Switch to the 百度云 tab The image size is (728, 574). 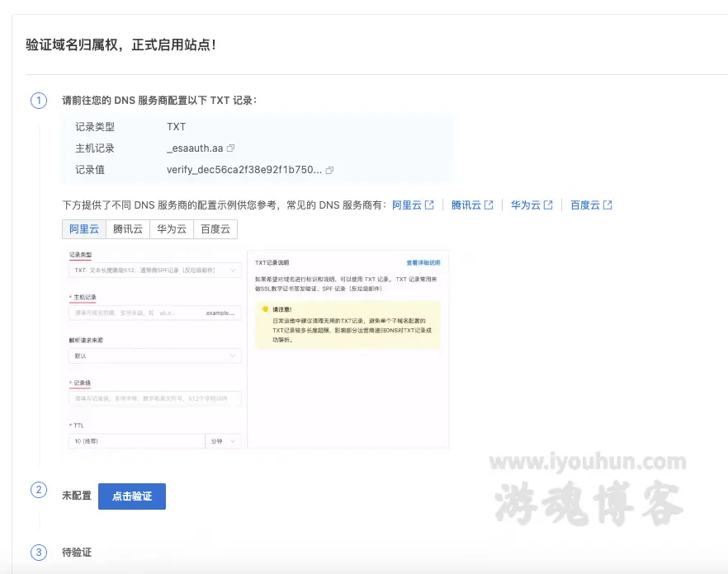[x=215, y=229]
